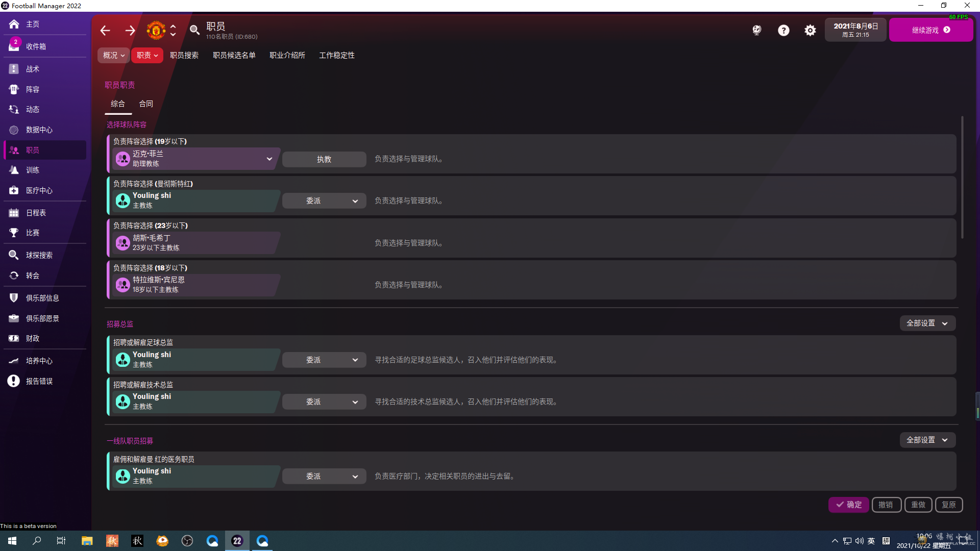Select the 综合 sub-tab
Image resolution: width=980 pixels, height=551 pixels.
118,104
